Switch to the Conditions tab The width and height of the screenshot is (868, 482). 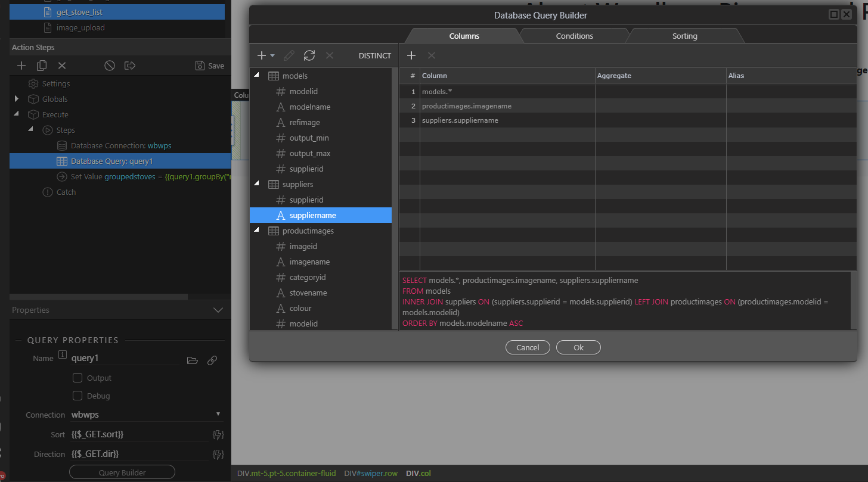(x=574, y=36)
